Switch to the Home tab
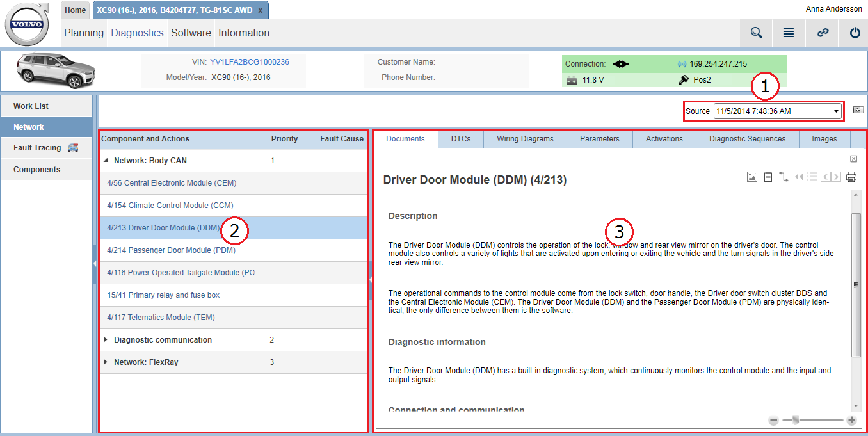868x436 pixels. (76, 10)
